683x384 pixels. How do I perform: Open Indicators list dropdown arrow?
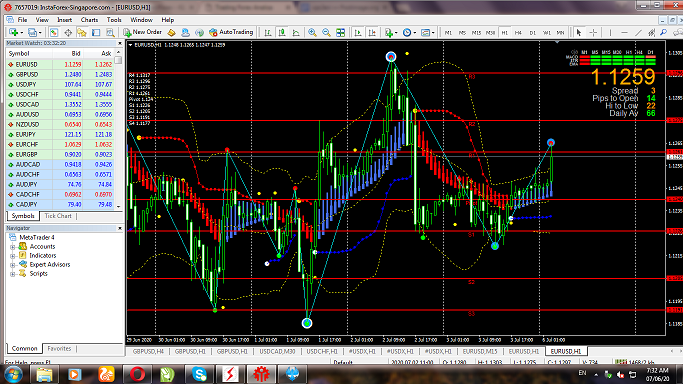(x=396, y=33)
